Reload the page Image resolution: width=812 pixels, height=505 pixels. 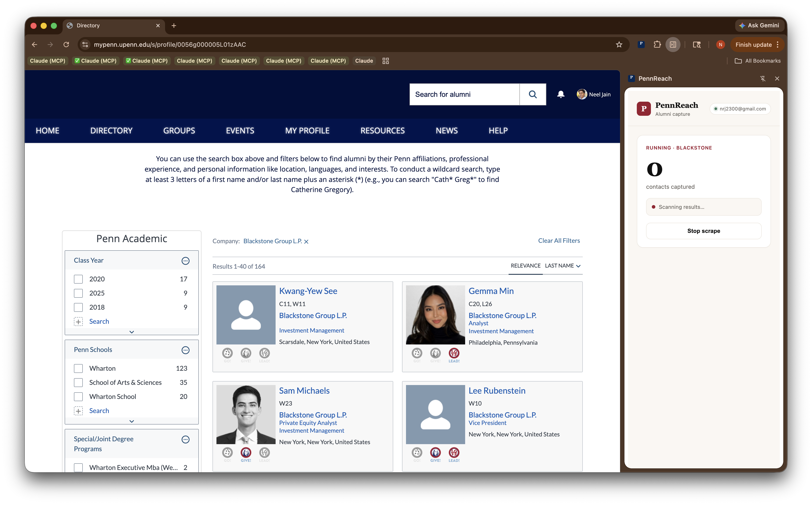coord(66,44)
